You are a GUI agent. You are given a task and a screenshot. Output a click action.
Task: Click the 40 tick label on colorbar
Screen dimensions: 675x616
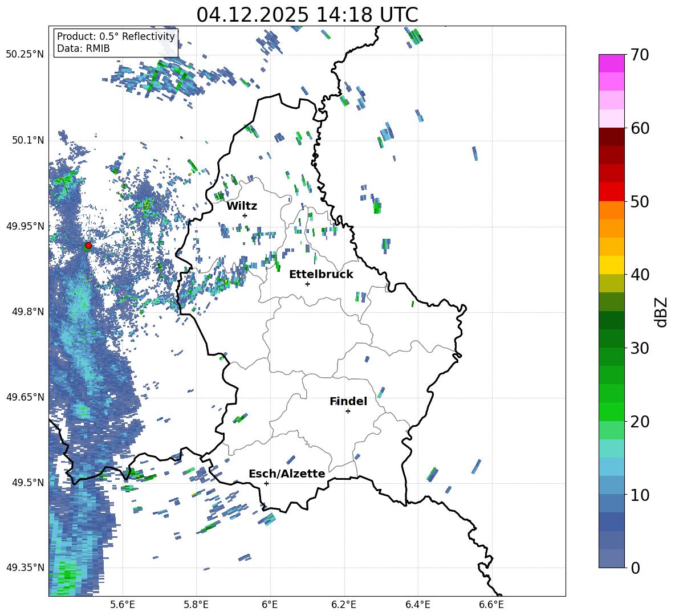[639, 275]
